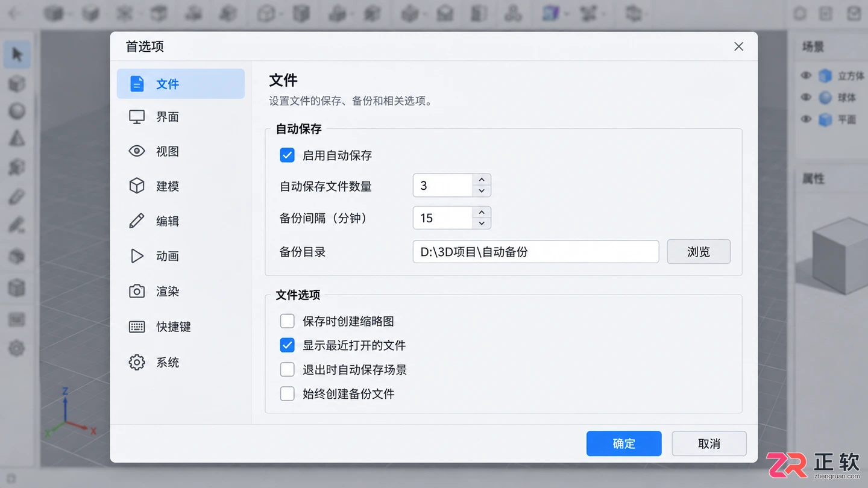Cancel the dialog with 取消
868x488 pixels.
709,443
